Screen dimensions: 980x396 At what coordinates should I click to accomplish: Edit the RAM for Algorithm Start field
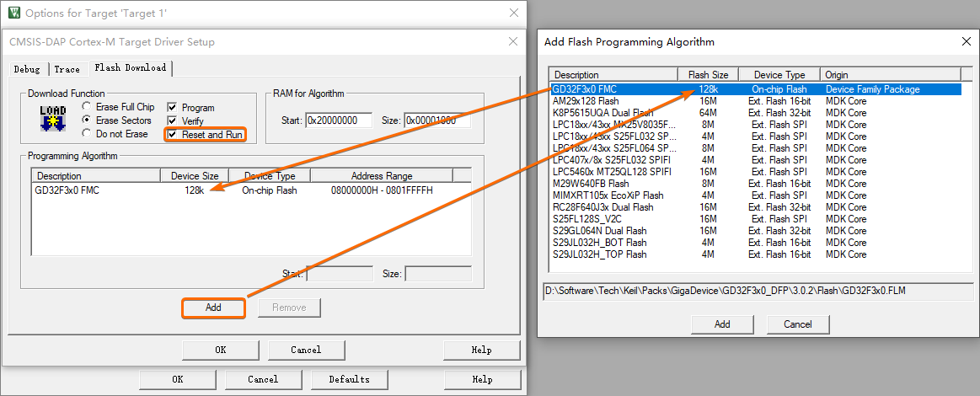point(339,120)
